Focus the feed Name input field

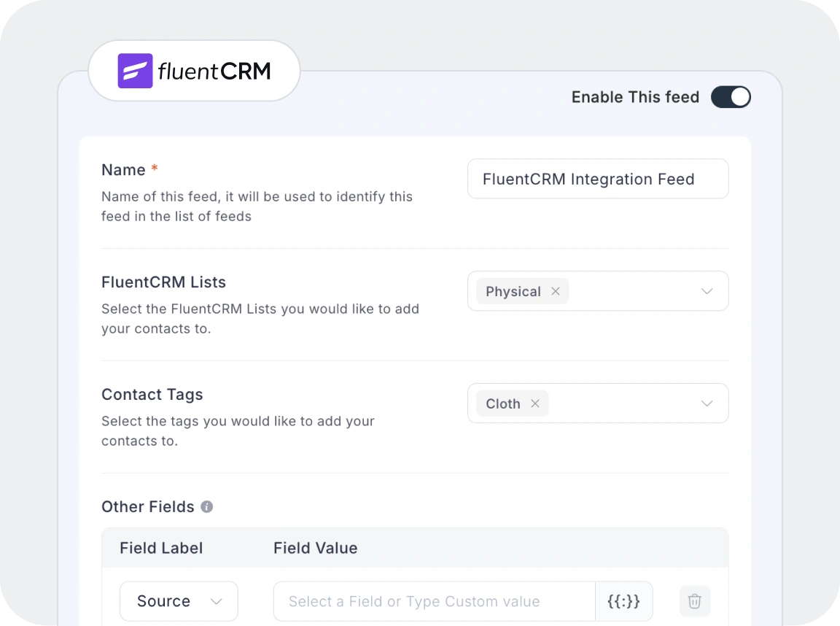[597, 179]
